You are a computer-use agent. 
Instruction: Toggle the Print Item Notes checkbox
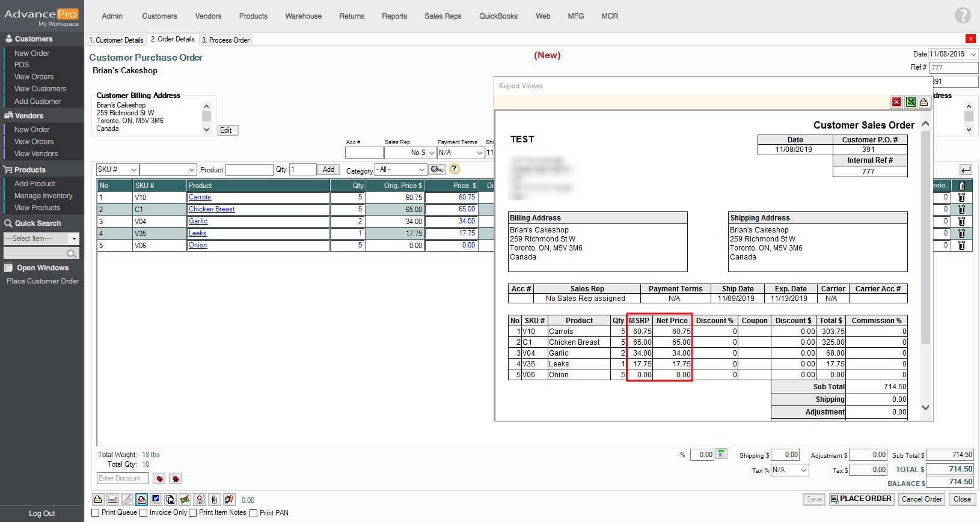[193, 513]
